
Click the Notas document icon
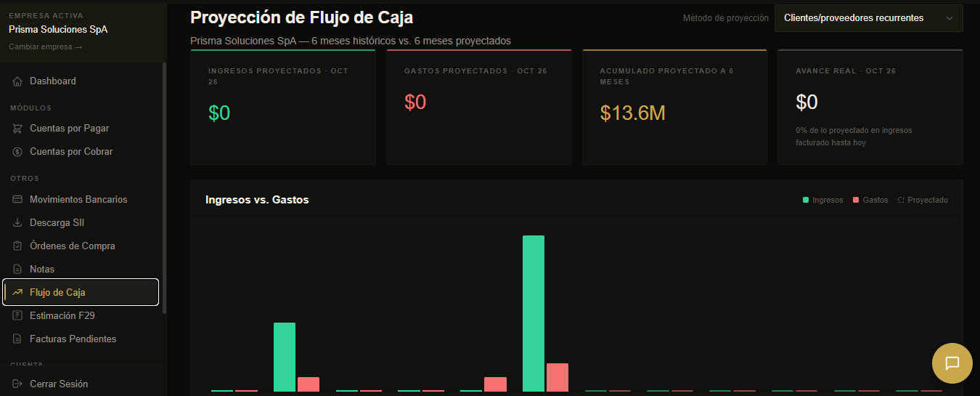[17, 270]
